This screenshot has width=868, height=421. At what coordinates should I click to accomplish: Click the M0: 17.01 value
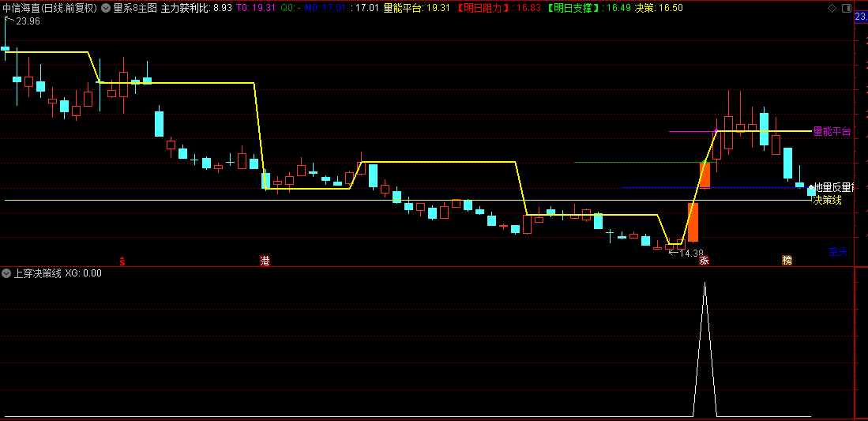[325, 8]
